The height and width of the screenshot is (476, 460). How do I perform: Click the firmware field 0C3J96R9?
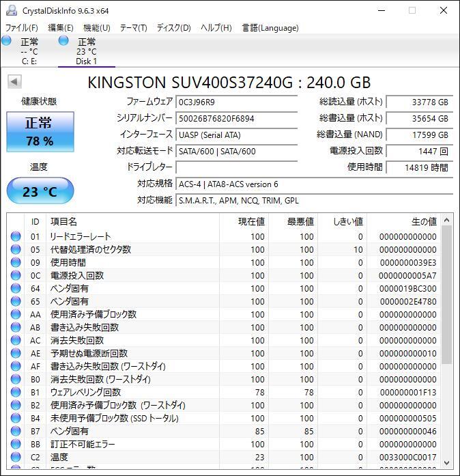pyautogui.click(x=236, y=102)
